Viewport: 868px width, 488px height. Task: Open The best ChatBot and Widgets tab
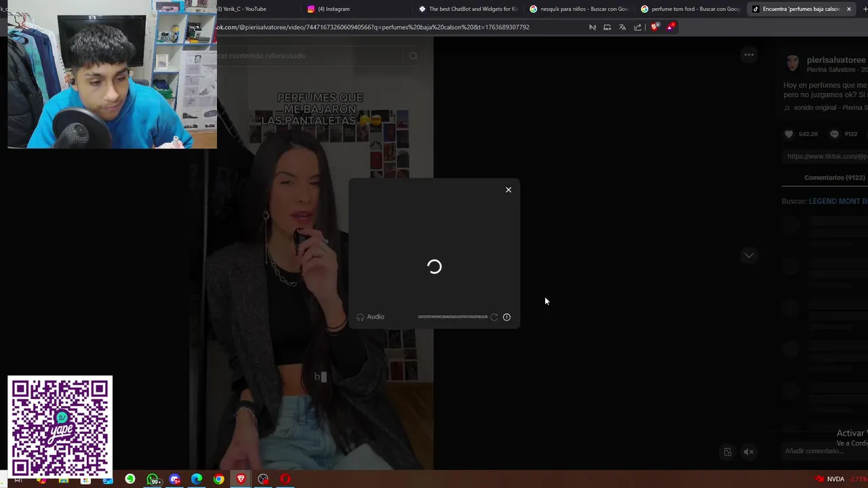pos(468,9)
